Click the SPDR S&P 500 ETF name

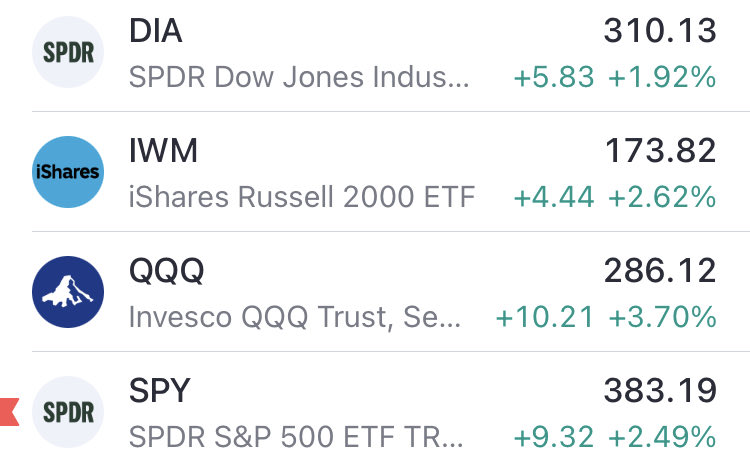tap(298, 438)
